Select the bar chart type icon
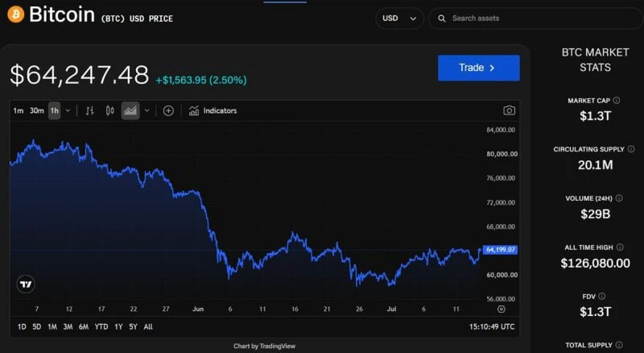 click(x=89, y=110)
